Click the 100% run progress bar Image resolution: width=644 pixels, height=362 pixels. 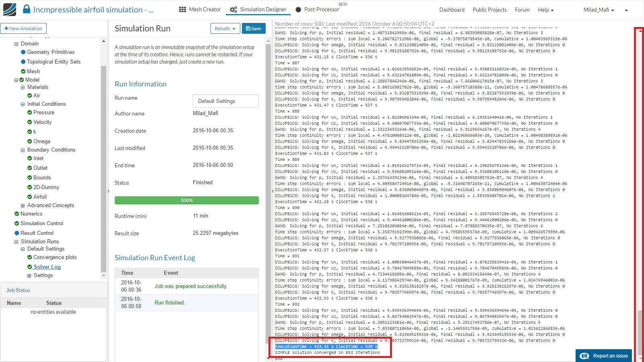click(187, 200)
